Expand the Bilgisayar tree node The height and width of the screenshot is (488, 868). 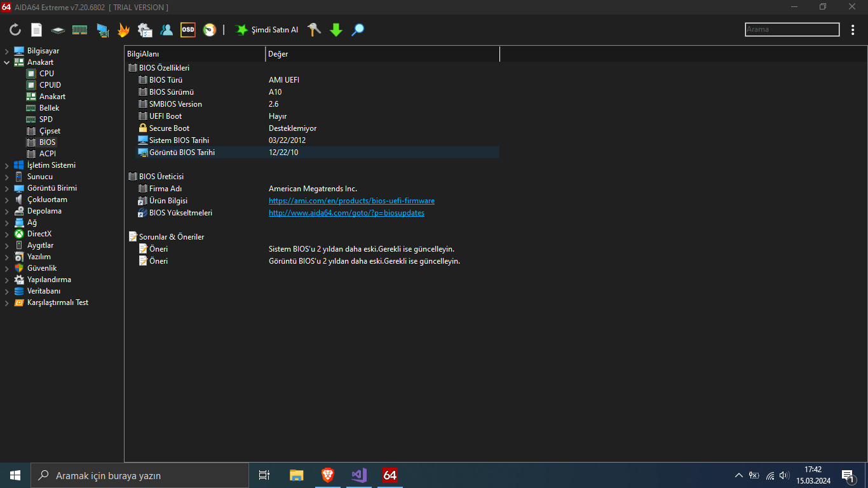[7, 51]
